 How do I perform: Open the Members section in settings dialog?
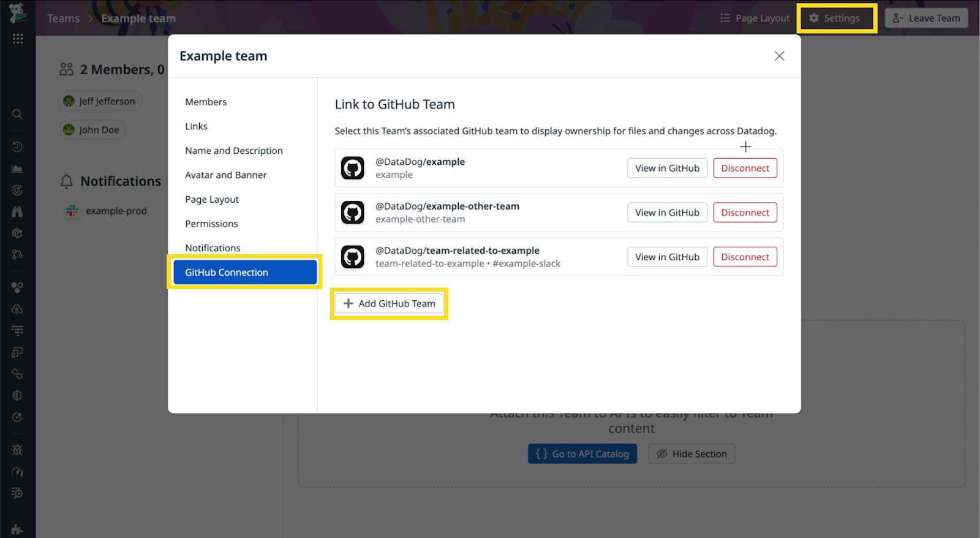(206, 102)
